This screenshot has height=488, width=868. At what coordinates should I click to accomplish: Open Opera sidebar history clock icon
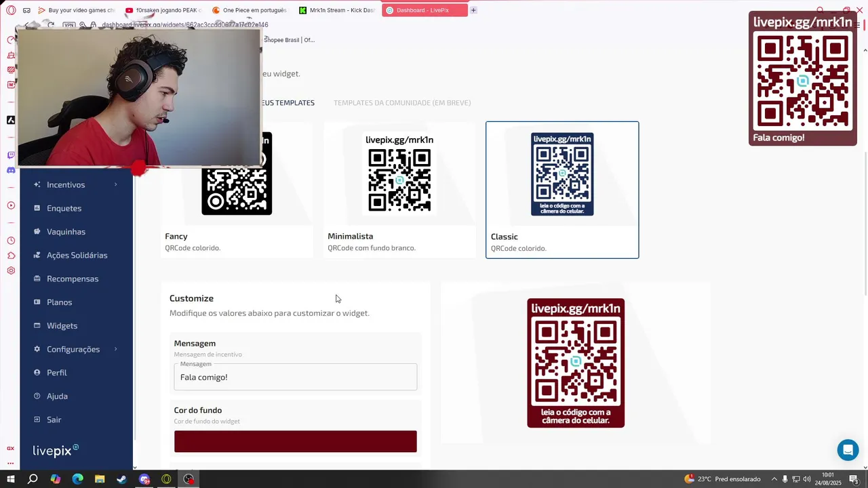click(x=11, y=241)
